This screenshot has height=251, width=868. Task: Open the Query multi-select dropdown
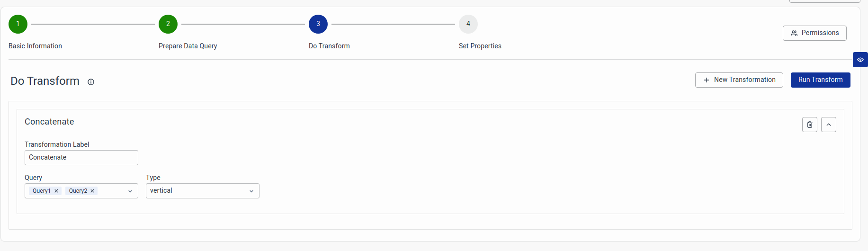click(x=130, y=191)
